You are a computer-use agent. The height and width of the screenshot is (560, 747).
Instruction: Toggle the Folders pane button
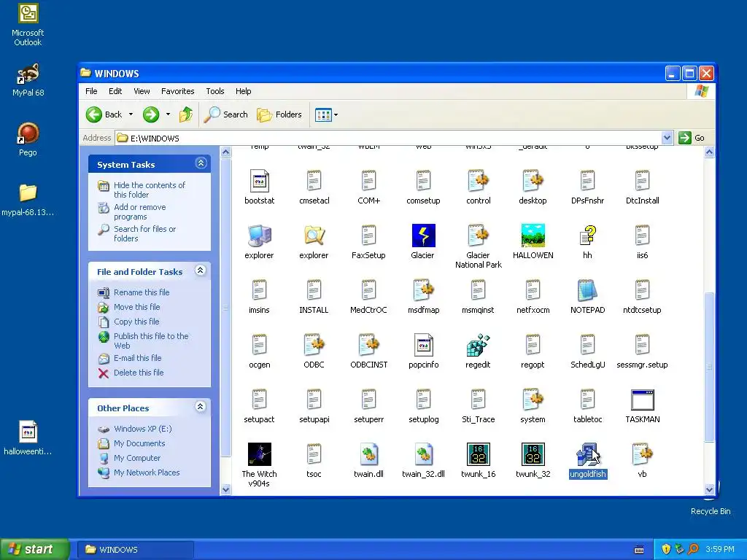point(279,114)
